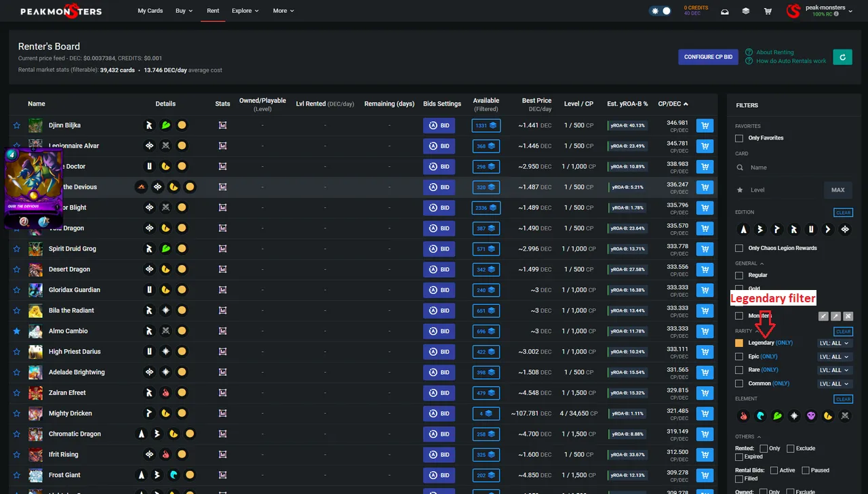Favorite Desert Dragon with star icon
The height and width of the screenshot is (494, 868).
pos(16,269)
